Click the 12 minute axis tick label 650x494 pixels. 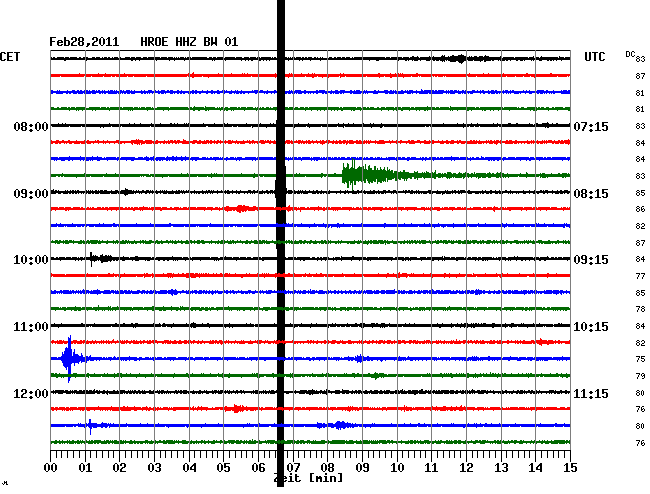click(466, 468)
